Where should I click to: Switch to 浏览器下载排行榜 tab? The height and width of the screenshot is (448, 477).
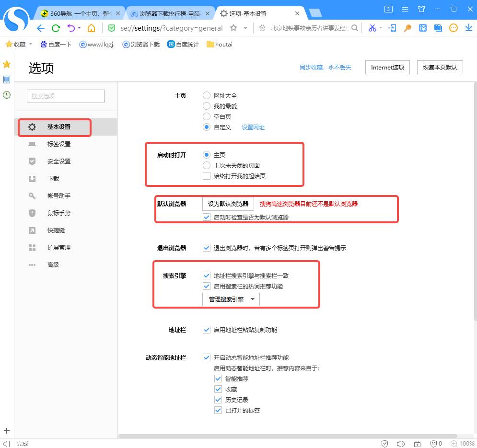(x=170, y=14)
